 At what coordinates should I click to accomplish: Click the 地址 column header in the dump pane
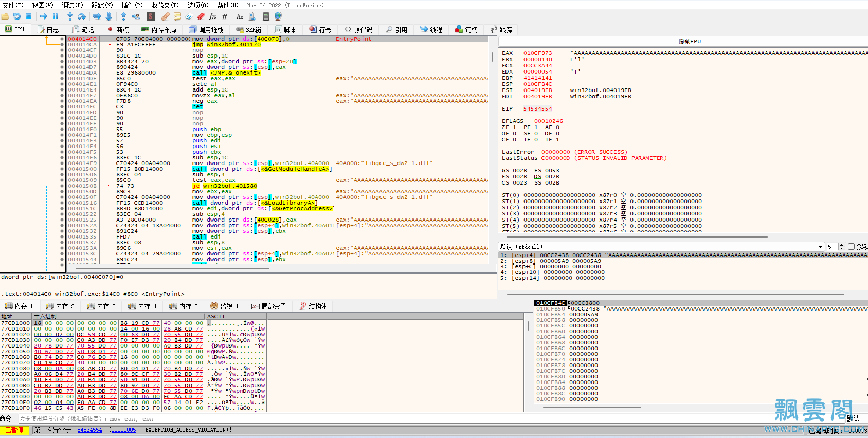tap(16, 316)
